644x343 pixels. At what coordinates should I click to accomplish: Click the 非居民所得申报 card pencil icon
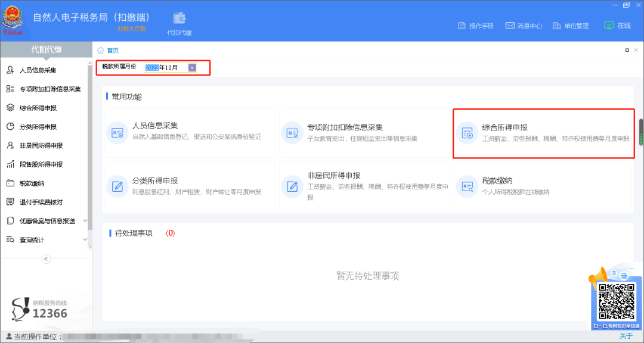(x=292, y=186)
